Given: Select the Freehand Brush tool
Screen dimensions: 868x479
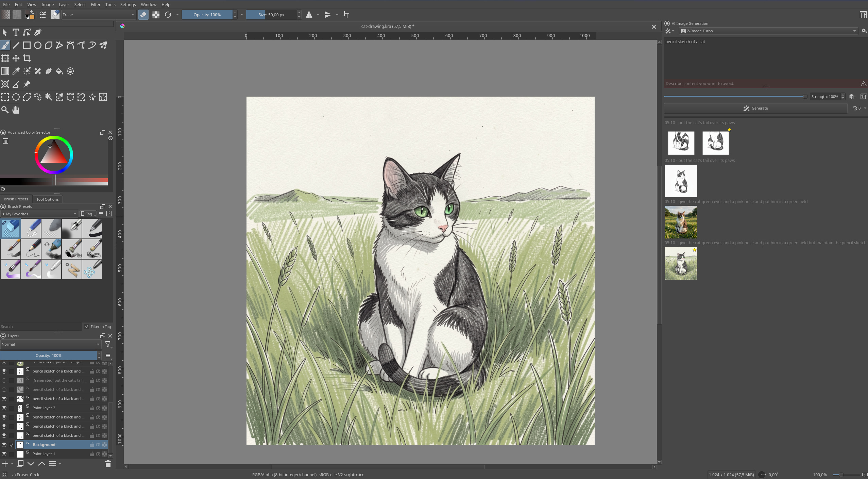Looking at the screenshot, I should 5,45.
